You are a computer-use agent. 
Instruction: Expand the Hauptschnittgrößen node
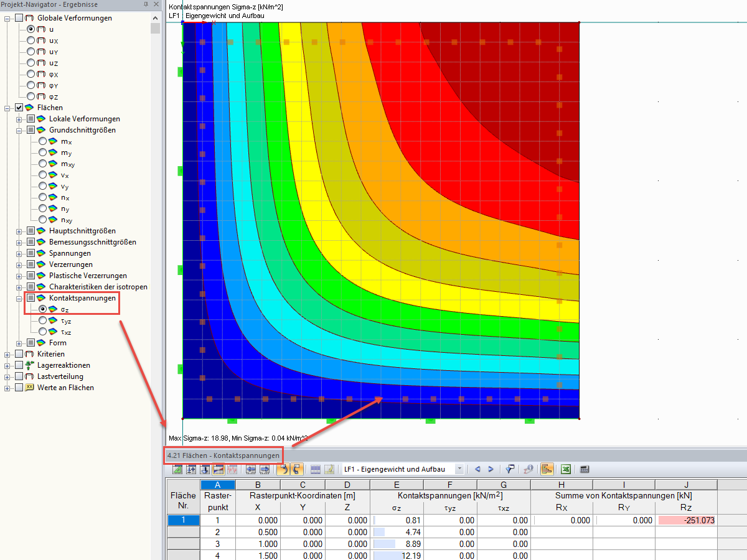[x=19, y=231]
